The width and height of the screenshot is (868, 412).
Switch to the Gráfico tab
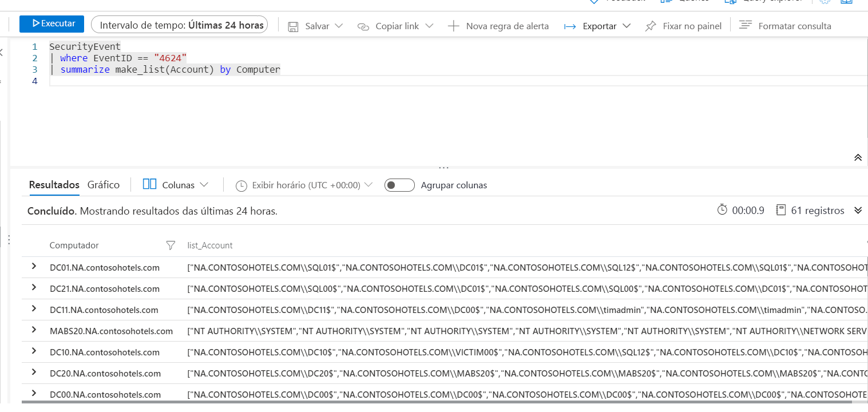click(x=104, y=185)
